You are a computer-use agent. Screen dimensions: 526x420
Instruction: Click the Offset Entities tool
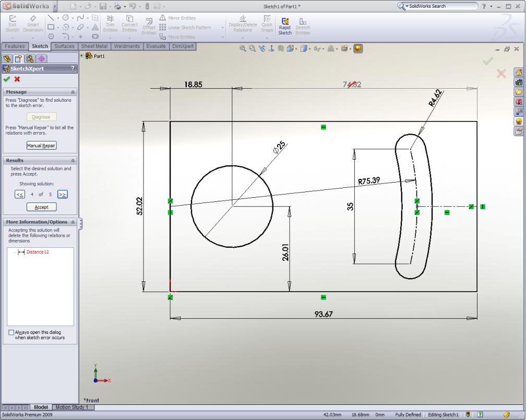(149, 26)
